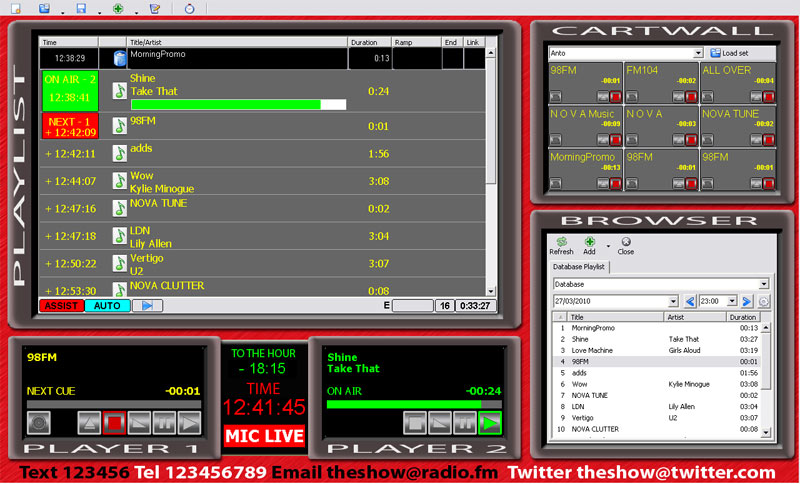Open the 27/03/2010 date dropdown

[x=673, y=301]
